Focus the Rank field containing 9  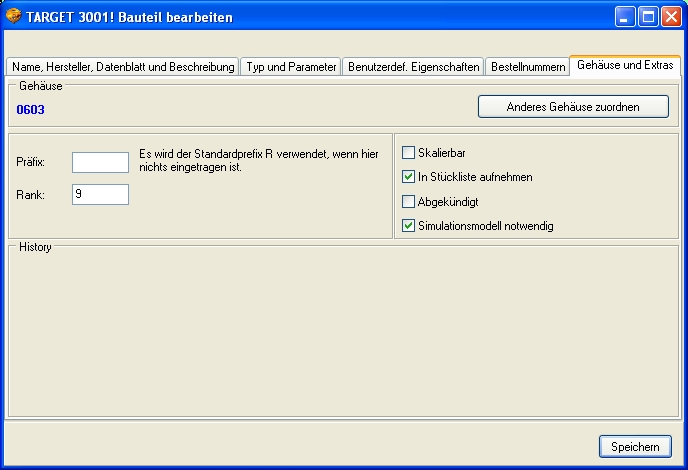(100, 194)
